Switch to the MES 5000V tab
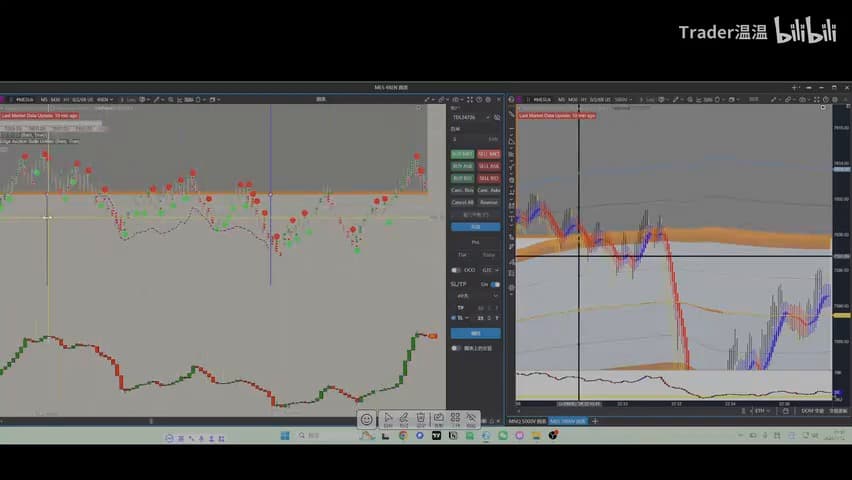Viewport: 852px width, 480px height. 567,421
